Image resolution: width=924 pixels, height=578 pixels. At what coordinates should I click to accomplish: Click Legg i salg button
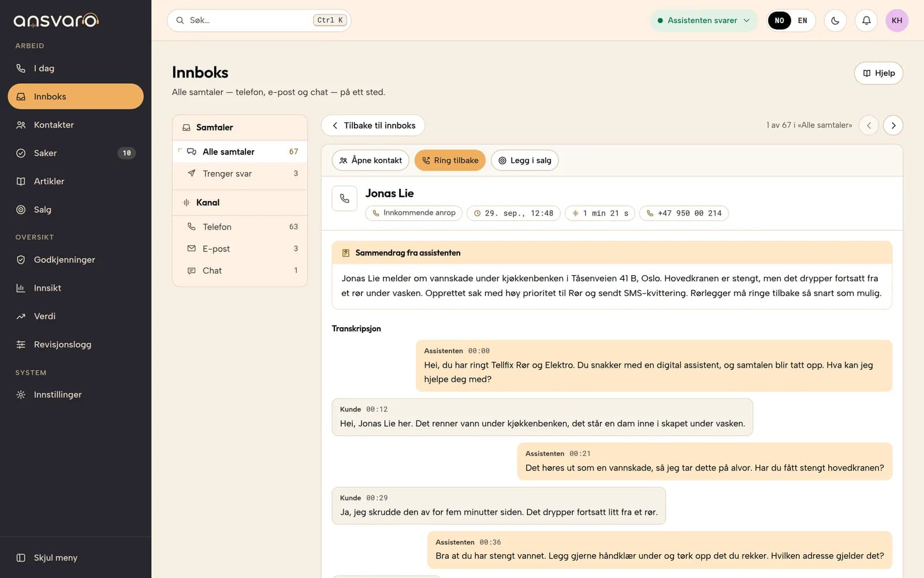point(524,160)
